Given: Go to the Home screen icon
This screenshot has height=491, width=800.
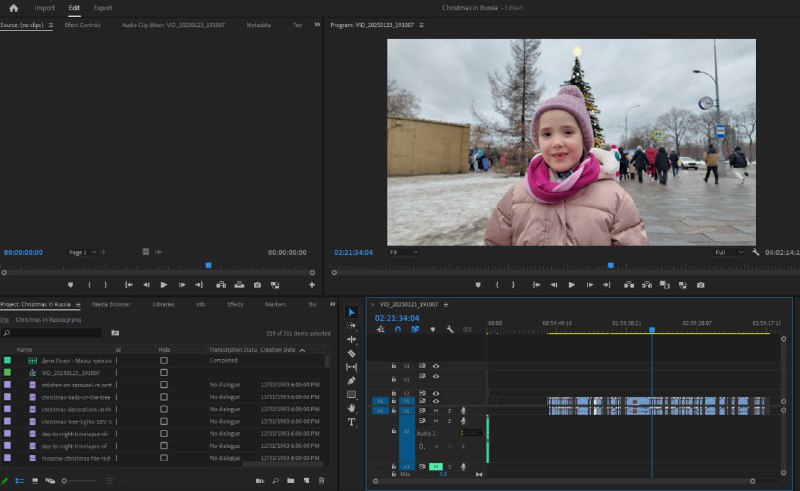Looking at the screenshot, I should 14,8.
